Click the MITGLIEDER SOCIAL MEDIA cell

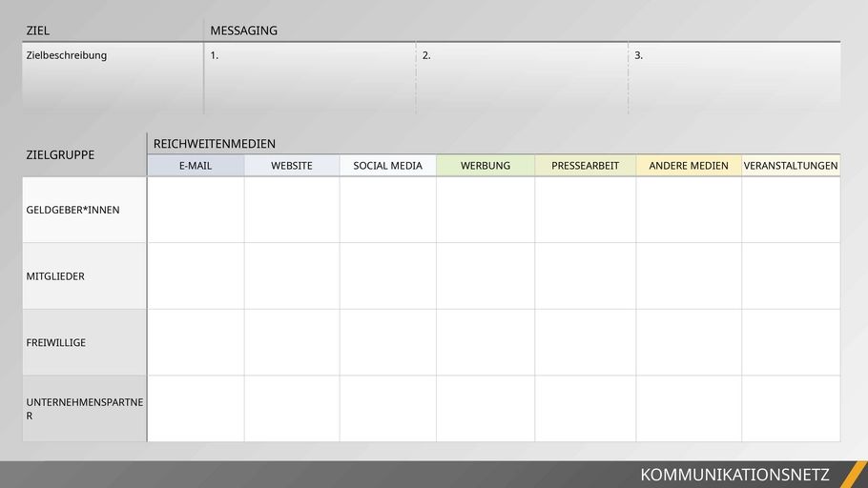pyautogui.click(x=387, y=276)
